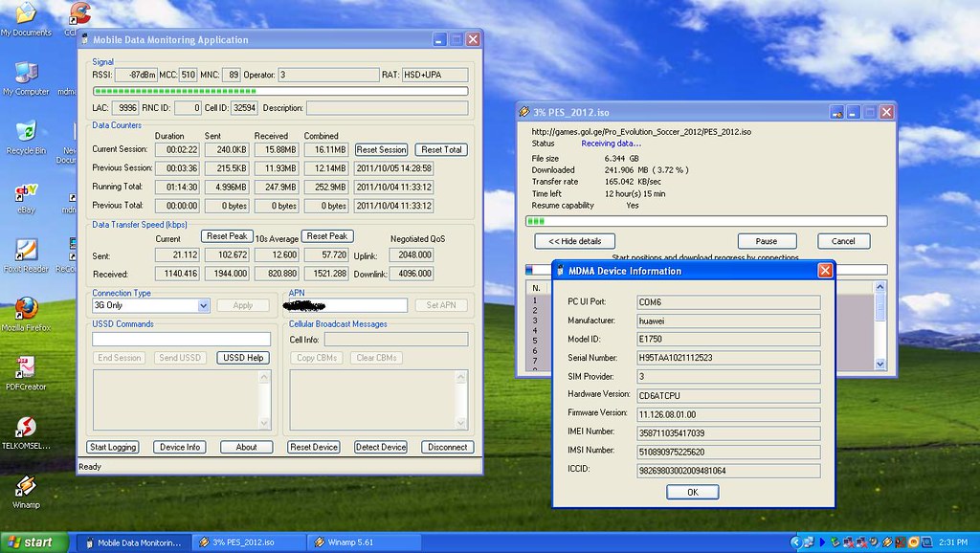Click the PES_2012.iso download progress bar

(x=707, y=221)
